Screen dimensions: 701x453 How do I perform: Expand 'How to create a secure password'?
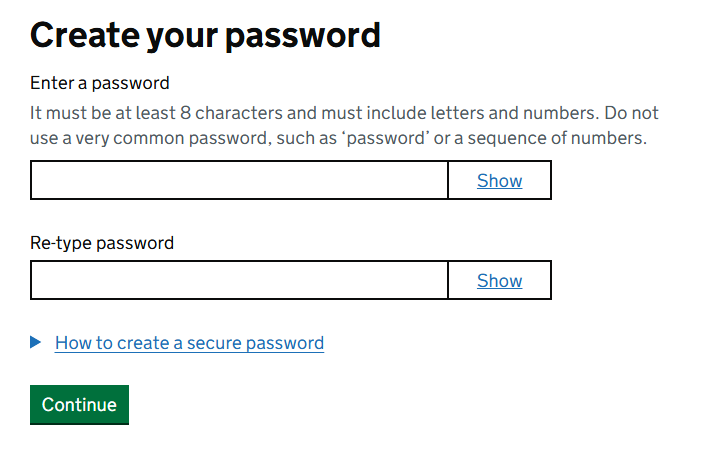[189, 343]
